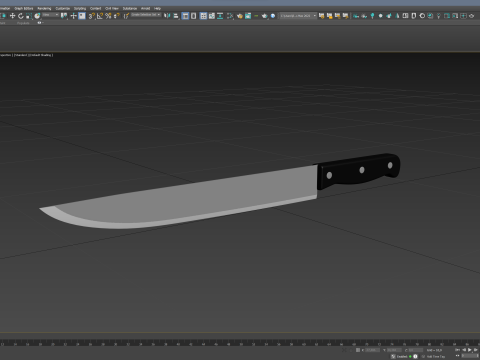Image resolution: width=480 pixels, height=360 pixels.
Task: Click the green render production bar icon
Action: 256,16
